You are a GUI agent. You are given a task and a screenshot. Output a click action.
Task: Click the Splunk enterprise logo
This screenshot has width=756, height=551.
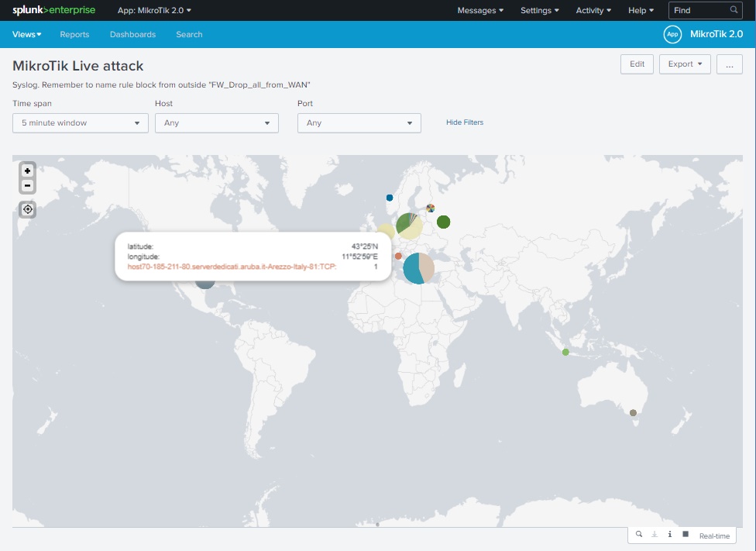53,10
